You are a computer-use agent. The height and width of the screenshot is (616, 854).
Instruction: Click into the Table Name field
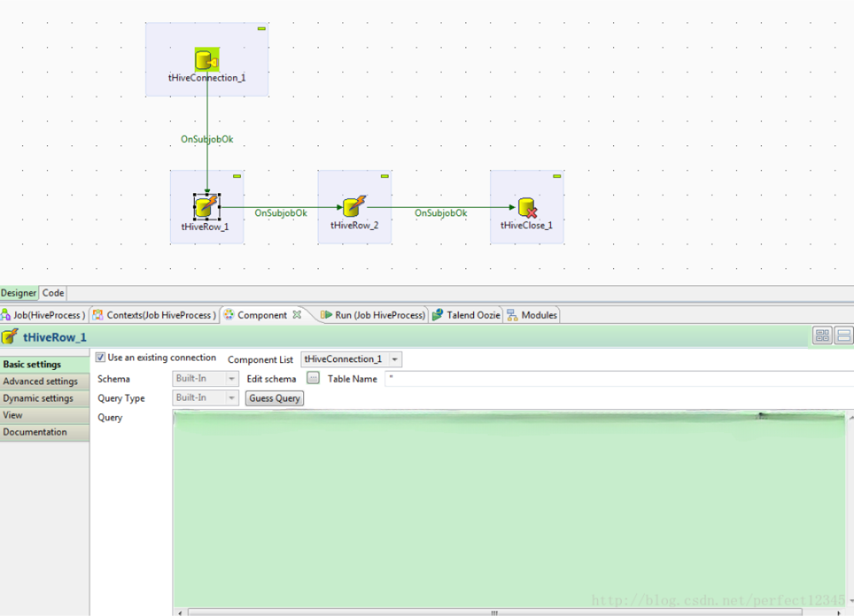(x=615, y=378)
